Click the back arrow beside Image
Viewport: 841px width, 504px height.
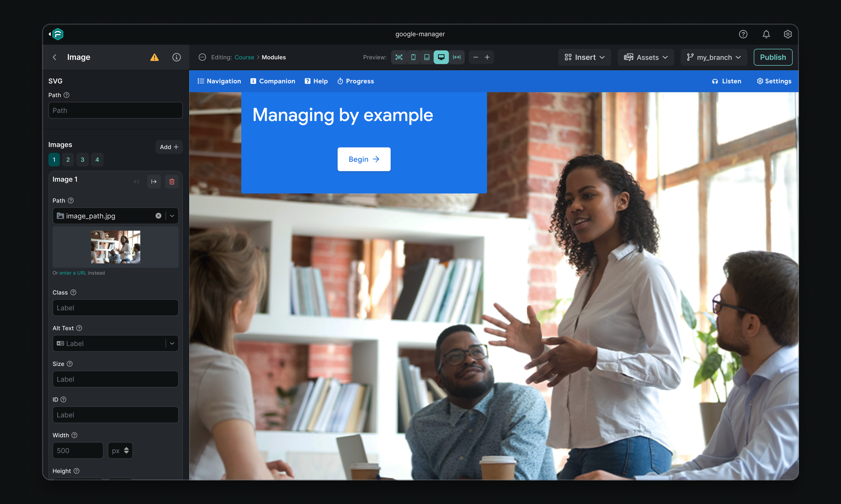coord(55,57)
